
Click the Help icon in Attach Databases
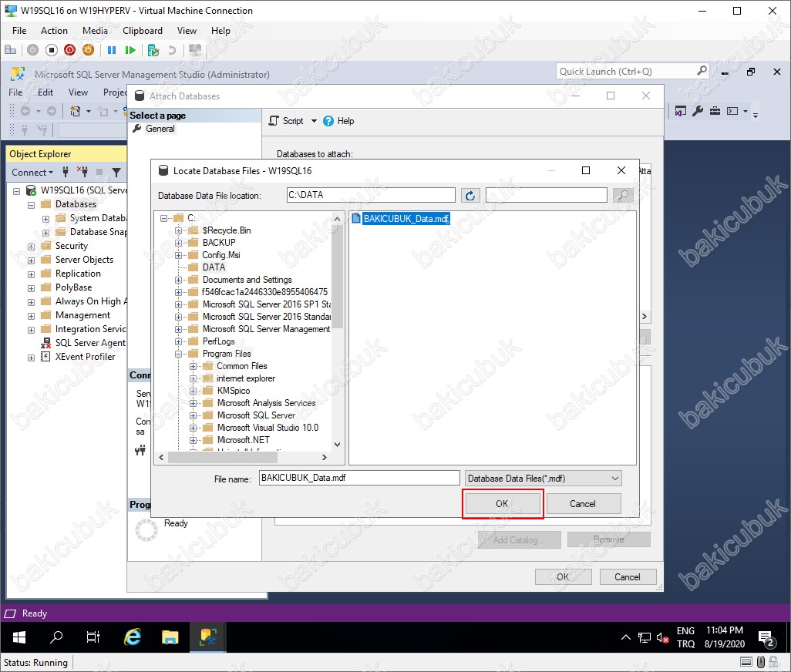(328, 121)
